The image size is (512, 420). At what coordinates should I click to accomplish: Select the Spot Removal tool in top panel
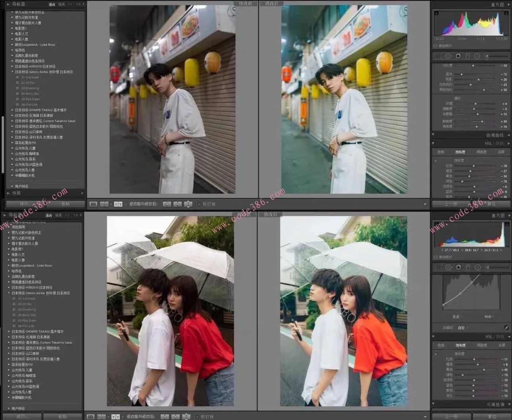click(x=448, y=56)
